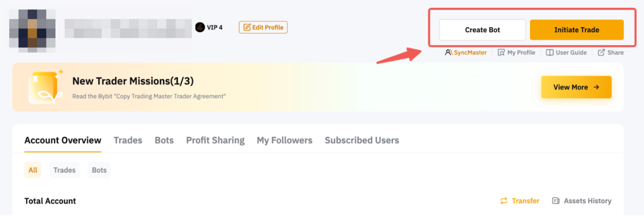Click the My Profile magnifier icon
Image resolution: width=644 pixels, height=216 pixels.
501,53
